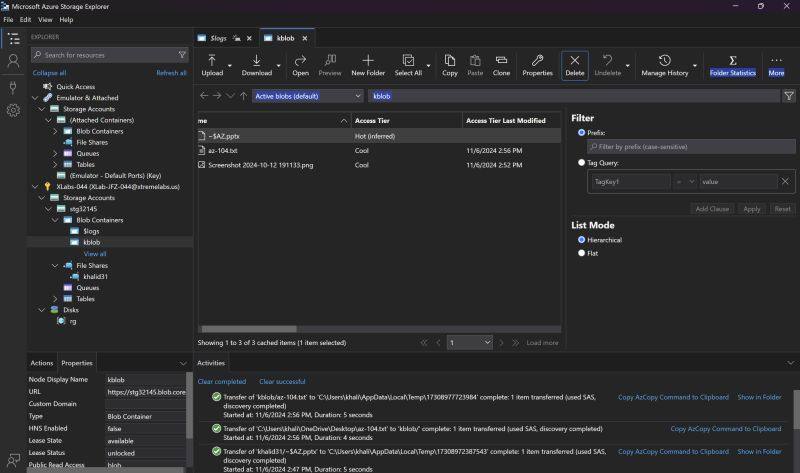
Task: Click the Open toolbar icon
Action: 301,65
